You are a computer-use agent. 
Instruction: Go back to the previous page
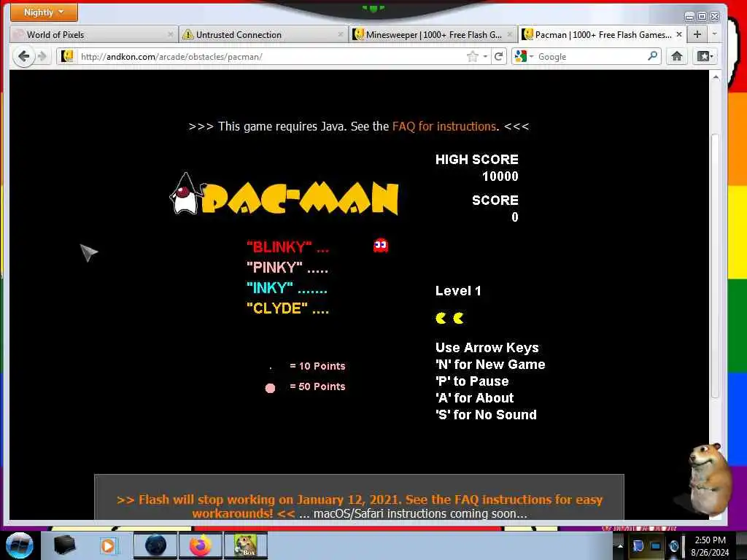coord(23,57)
